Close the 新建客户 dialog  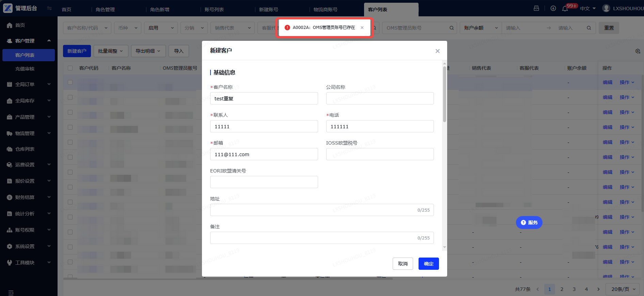[x=438, y=51]
